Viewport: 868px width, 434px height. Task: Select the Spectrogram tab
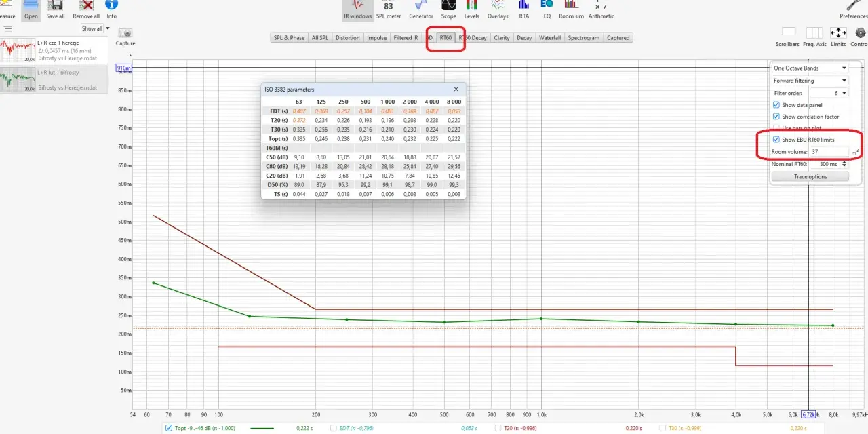pyautogui.click(x=584, y=38)
